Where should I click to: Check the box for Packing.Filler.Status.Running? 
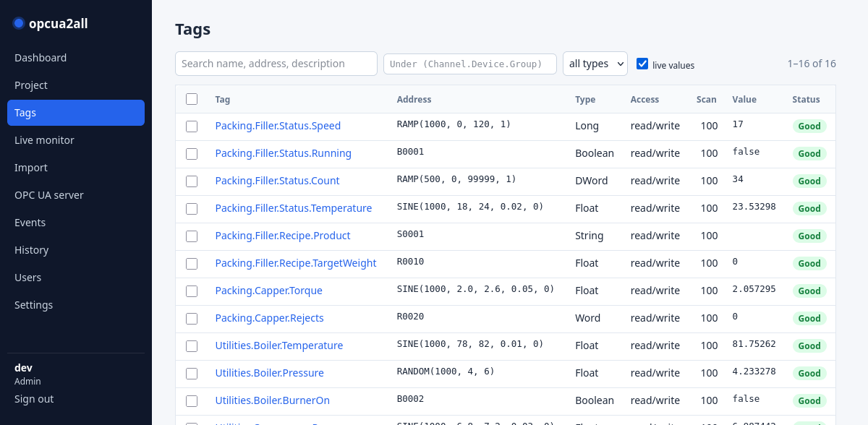click(192, 154)
